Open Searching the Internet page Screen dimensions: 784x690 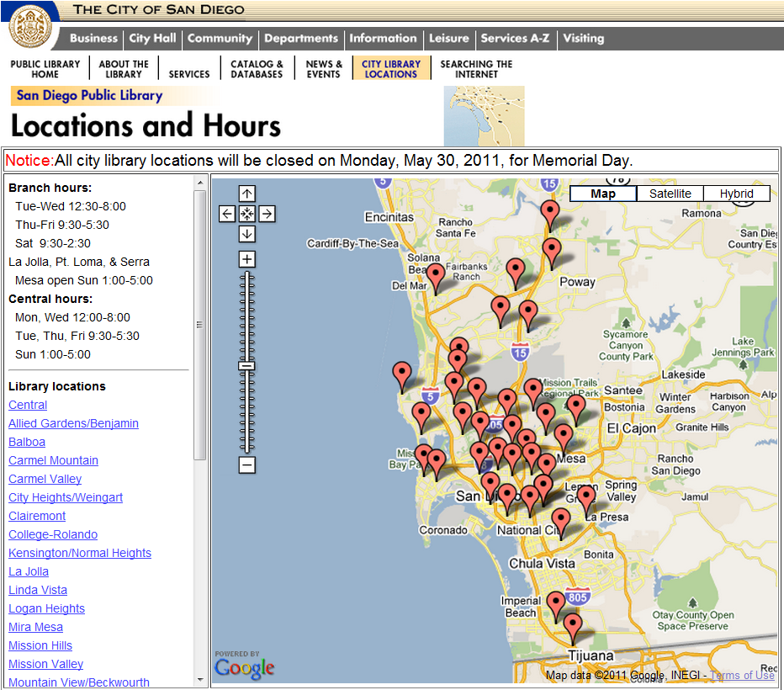coord(476,69)
